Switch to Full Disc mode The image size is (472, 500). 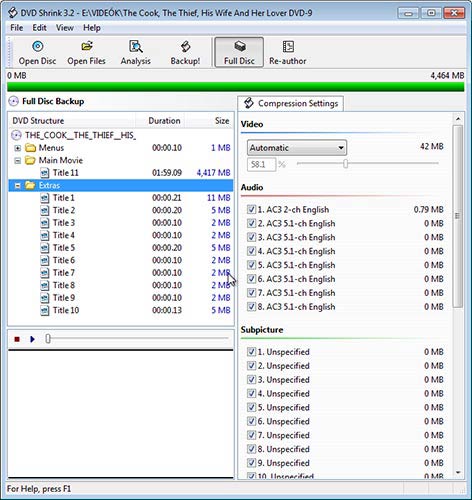point(239,53)
